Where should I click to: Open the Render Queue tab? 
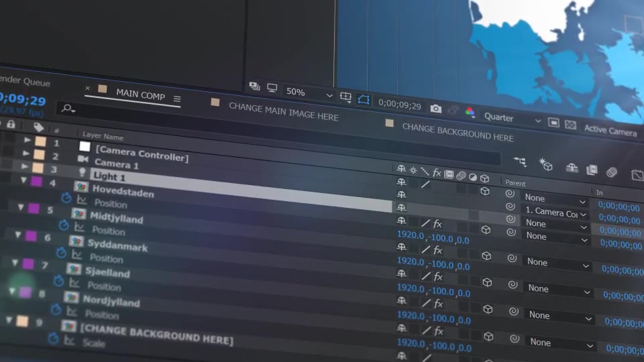tap(25, 81)
